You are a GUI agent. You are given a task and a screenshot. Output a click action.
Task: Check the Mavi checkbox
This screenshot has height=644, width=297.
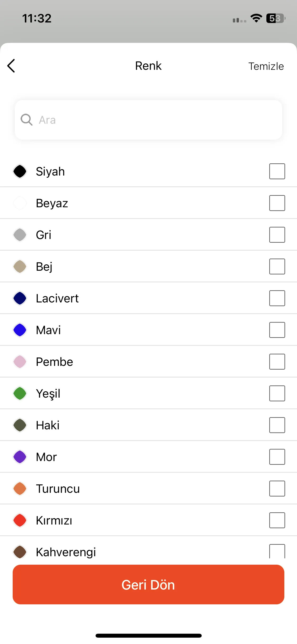(x=277, y=330)
